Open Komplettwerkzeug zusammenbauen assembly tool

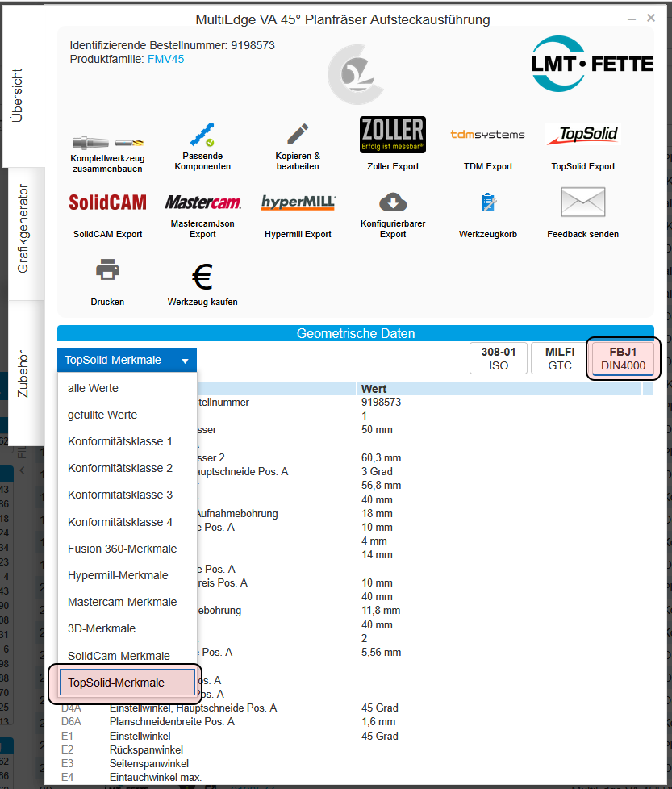107,153
